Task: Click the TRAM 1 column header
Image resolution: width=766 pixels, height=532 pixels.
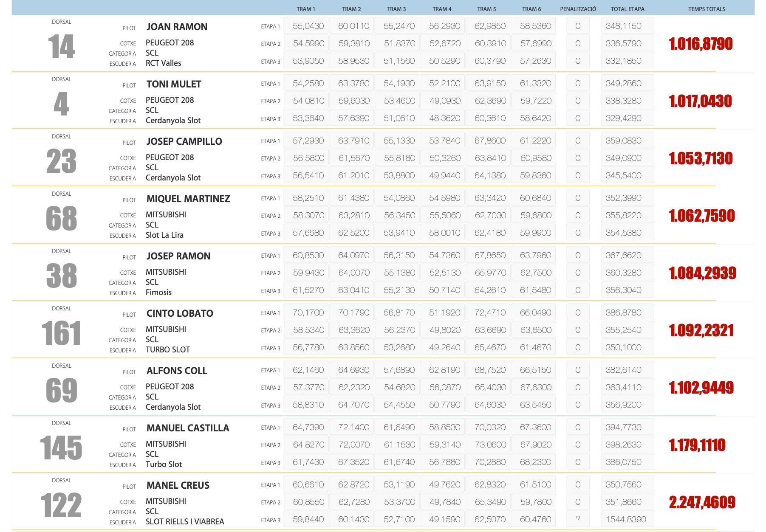Action: [x=305, y=9]
